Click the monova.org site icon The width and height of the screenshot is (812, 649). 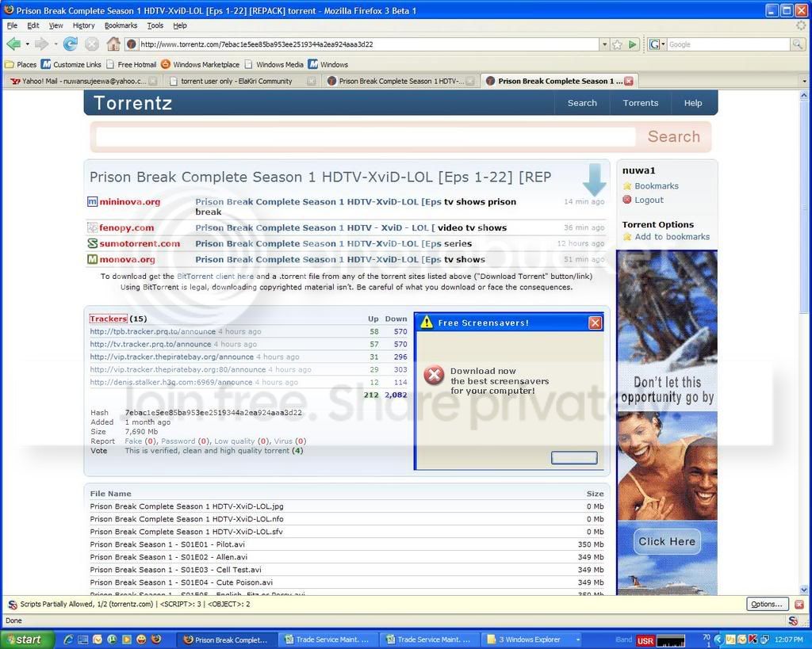(x=92, y=259)
